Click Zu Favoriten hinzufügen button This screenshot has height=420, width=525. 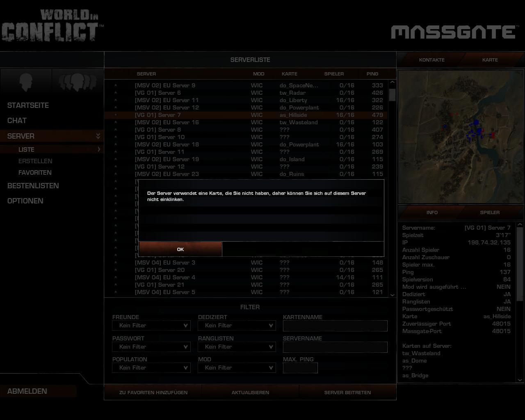(x=153, y=393)
